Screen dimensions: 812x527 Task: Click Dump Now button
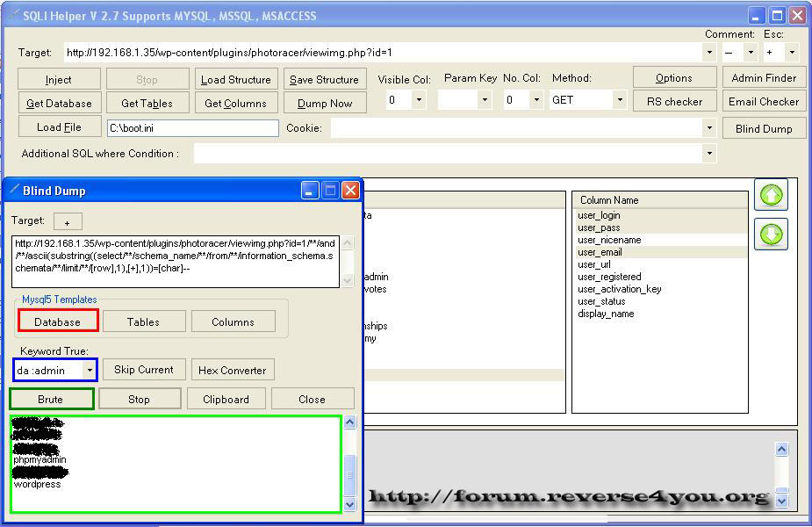[325, 103]
